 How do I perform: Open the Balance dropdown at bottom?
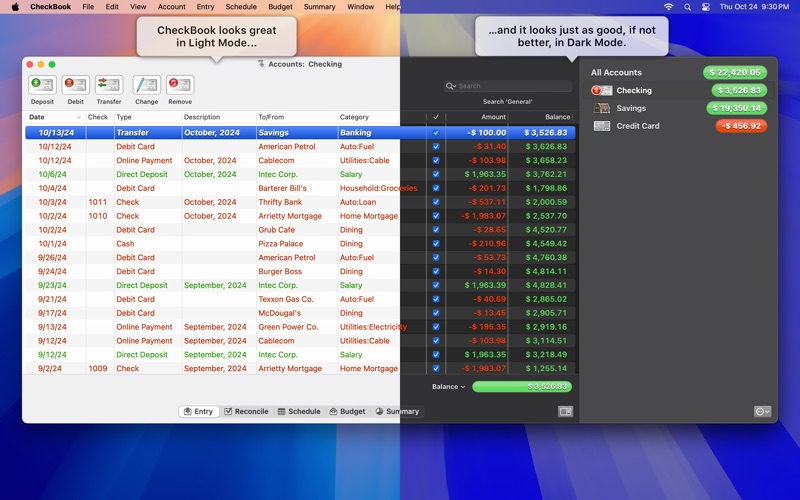448,387
